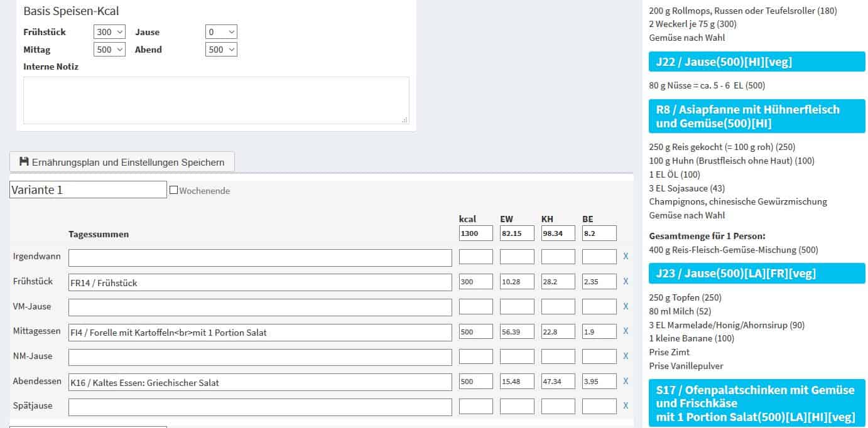Click the X next to NM-Jause
The width and height of the screenshot is (868, 428).
pos(625,356)
